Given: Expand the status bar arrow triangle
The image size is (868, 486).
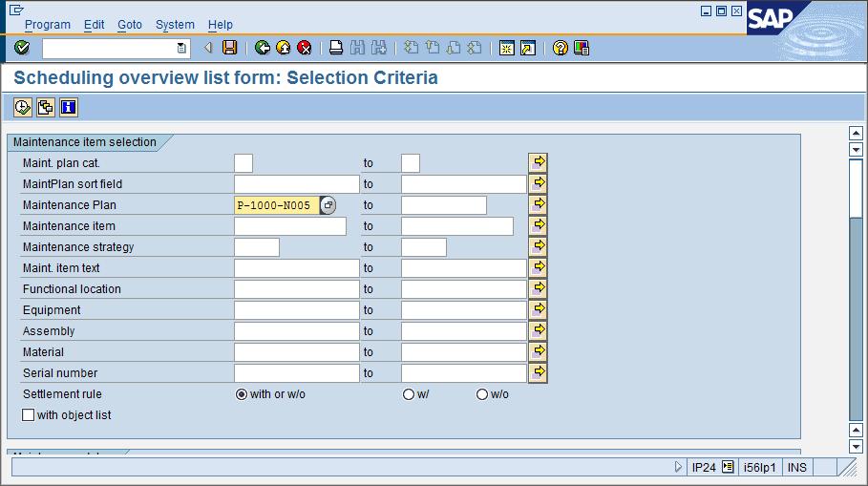Looking at the screenshot, I should click(678, 467).
